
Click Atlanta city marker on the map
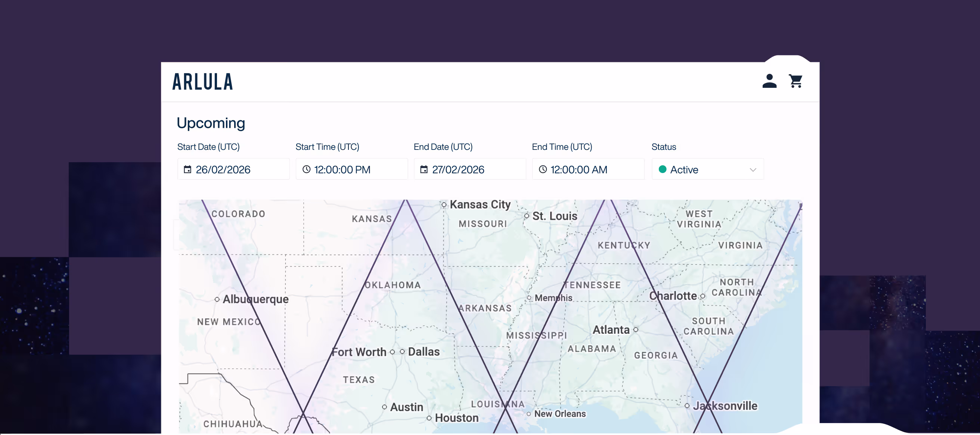(636, 330)
